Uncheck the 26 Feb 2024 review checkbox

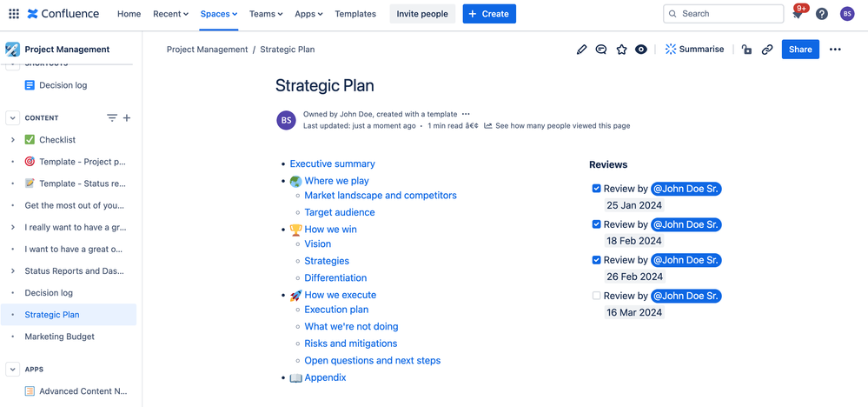[596, 260]
